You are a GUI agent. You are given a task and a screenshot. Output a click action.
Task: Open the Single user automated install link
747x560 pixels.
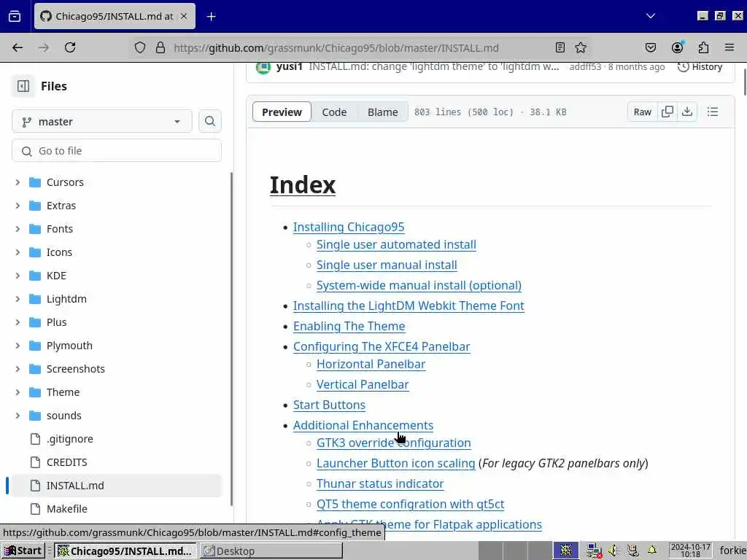point(396,245)
